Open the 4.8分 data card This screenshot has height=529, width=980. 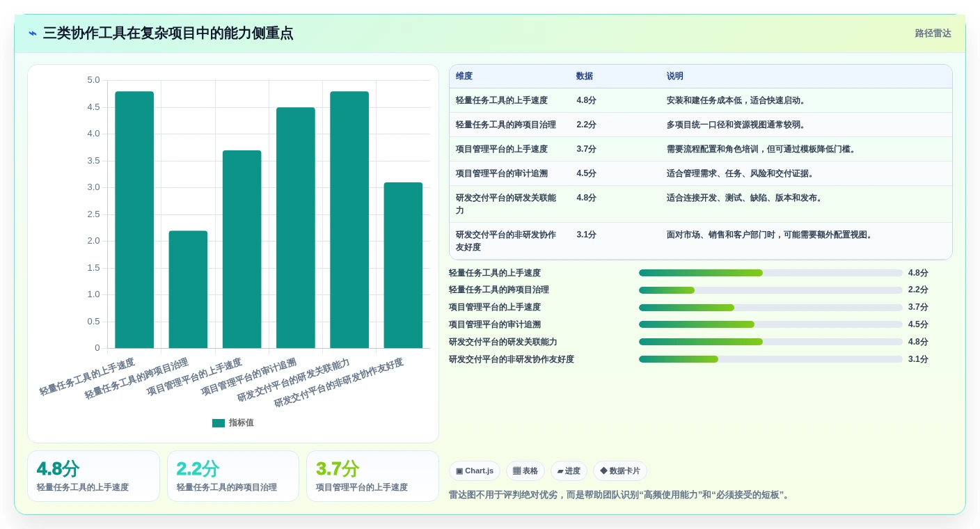pos(94,476)
